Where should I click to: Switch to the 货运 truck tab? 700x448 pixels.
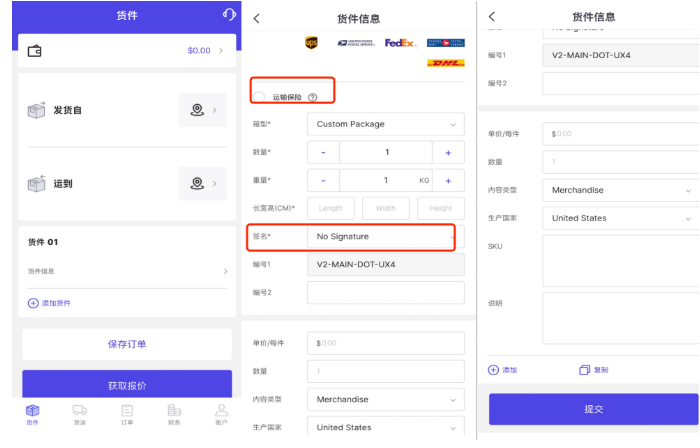coord(80,415)
